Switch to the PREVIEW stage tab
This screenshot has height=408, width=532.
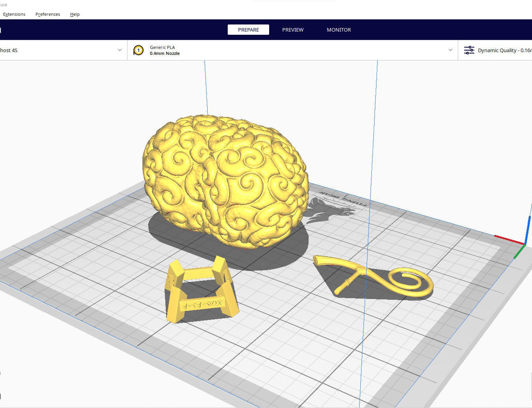[293, 30]
